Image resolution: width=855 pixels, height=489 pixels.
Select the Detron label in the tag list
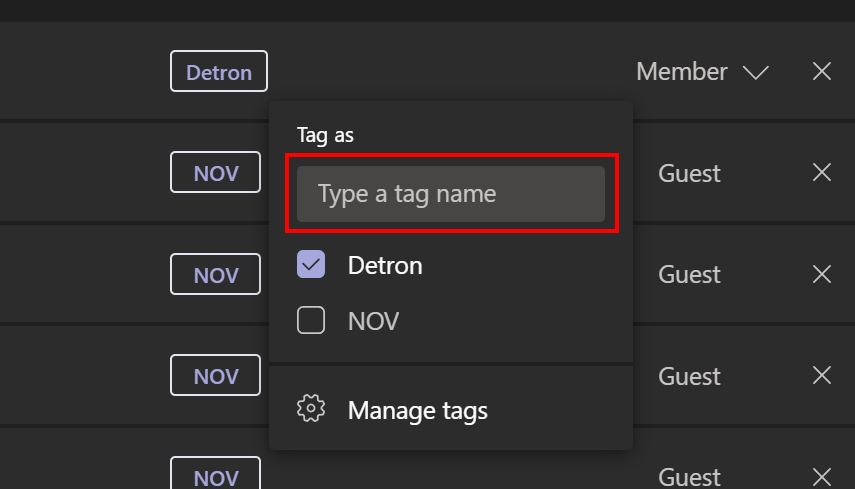[x=385, y=265]
